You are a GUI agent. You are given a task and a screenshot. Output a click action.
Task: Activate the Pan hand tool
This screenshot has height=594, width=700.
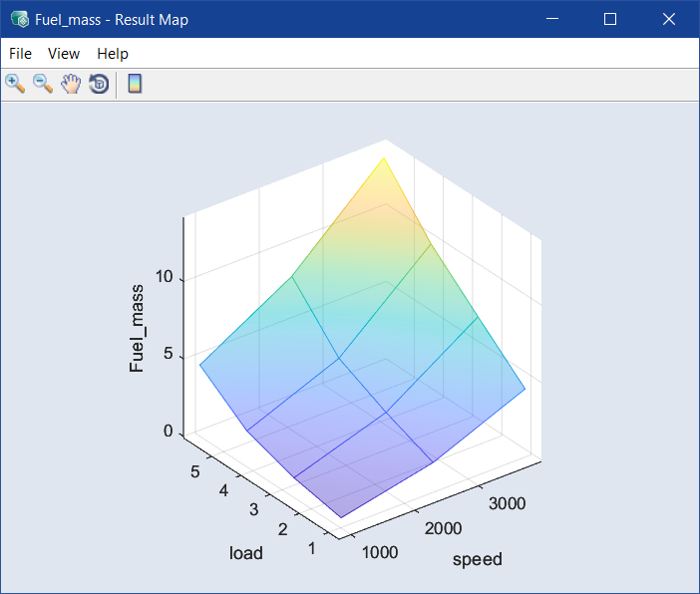[x=71, y=84]
